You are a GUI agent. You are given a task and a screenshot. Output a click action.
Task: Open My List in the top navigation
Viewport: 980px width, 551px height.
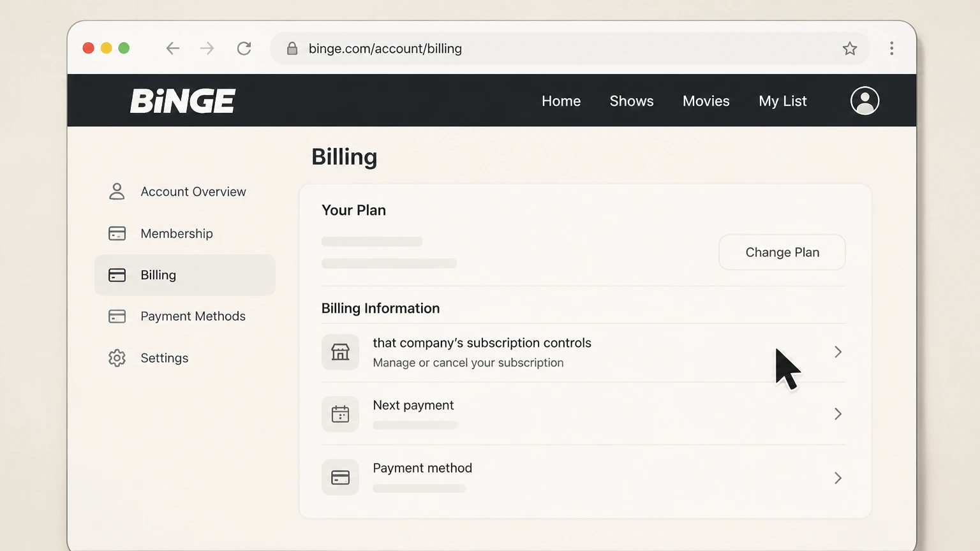(x=783, y=101)
